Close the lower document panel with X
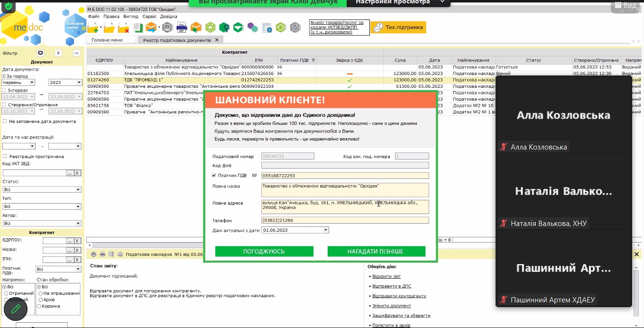 click(636, 254)
